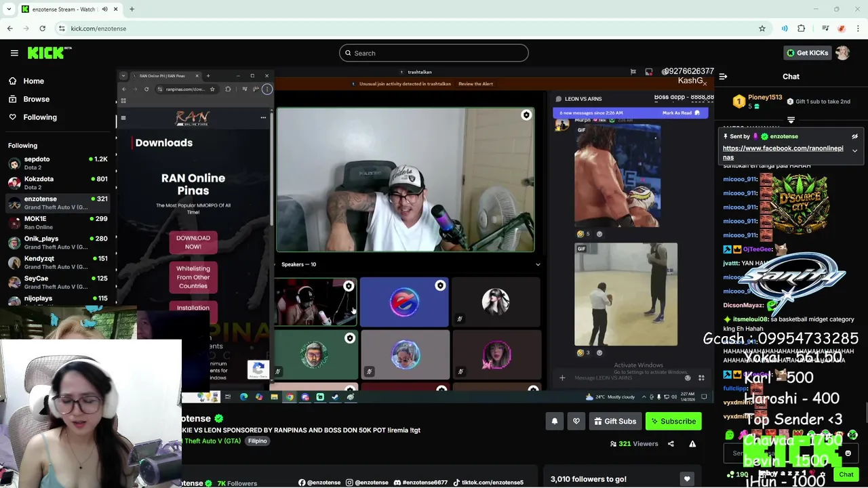This screenshot has height=488, width=868.
Task: Hide the pinned message in chat
Action: click(x=854, y=136)
